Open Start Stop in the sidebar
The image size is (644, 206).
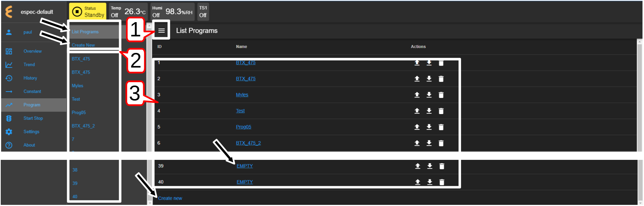(34, 118)
